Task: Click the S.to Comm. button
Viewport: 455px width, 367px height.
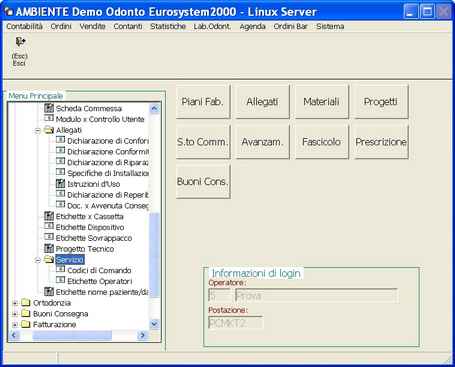Action: tap(203, 142)
